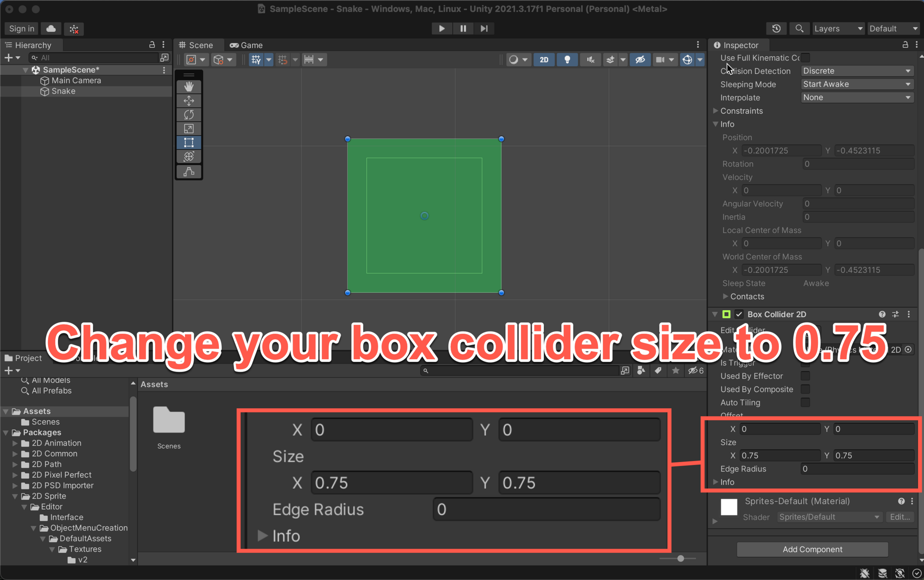Select the Rect tool
Viewport: 924px width, 580px height.
tap(189, 143)
